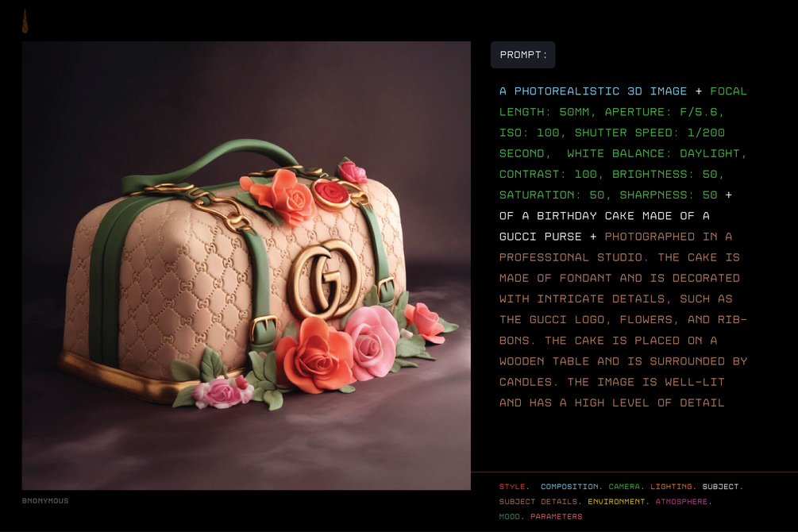Click the small horn logo icon
Screen dimensions: 798x532
(25, 21)
